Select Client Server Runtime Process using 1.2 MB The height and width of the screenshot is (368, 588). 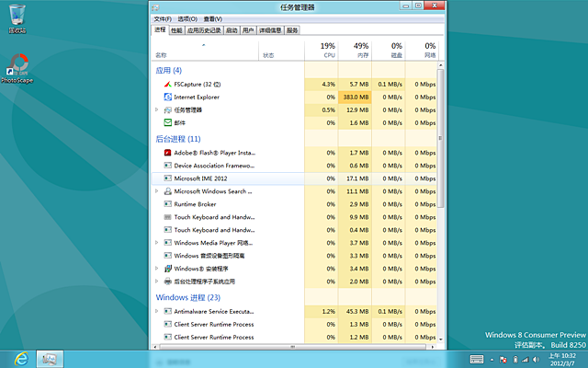pyautogui.click(x=294, y=338)
